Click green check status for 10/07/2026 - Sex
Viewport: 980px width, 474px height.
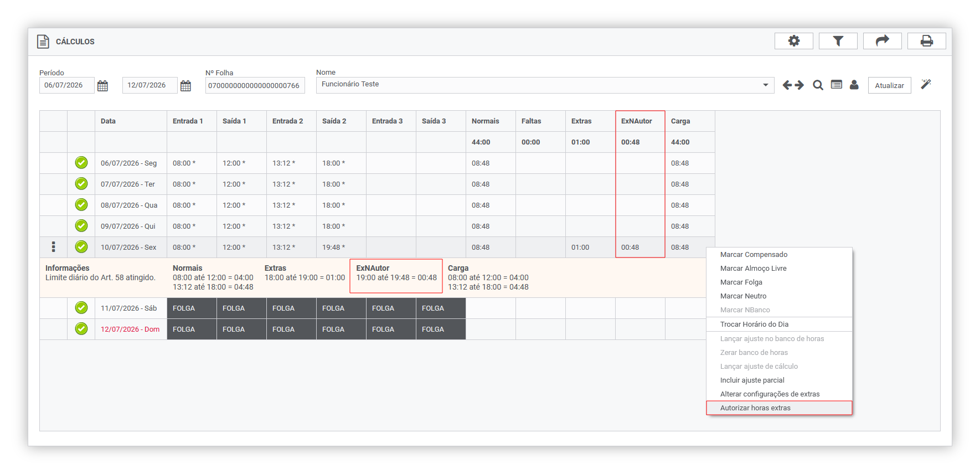81,247
